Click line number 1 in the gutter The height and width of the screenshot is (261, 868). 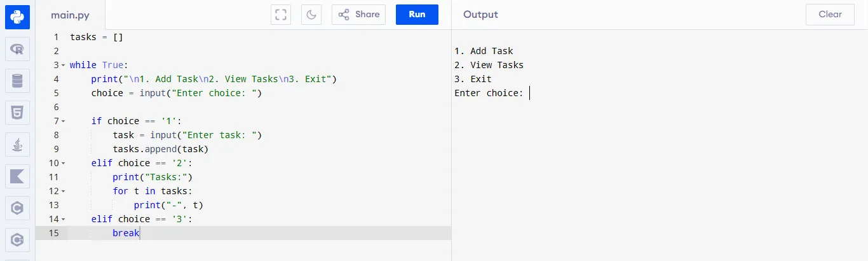point(57,37)
